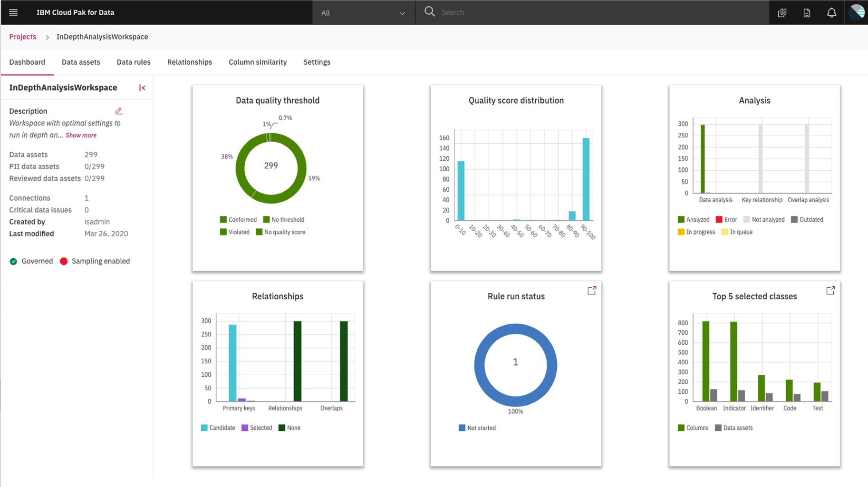Edit the workspace description with the pencil icon

118,110
